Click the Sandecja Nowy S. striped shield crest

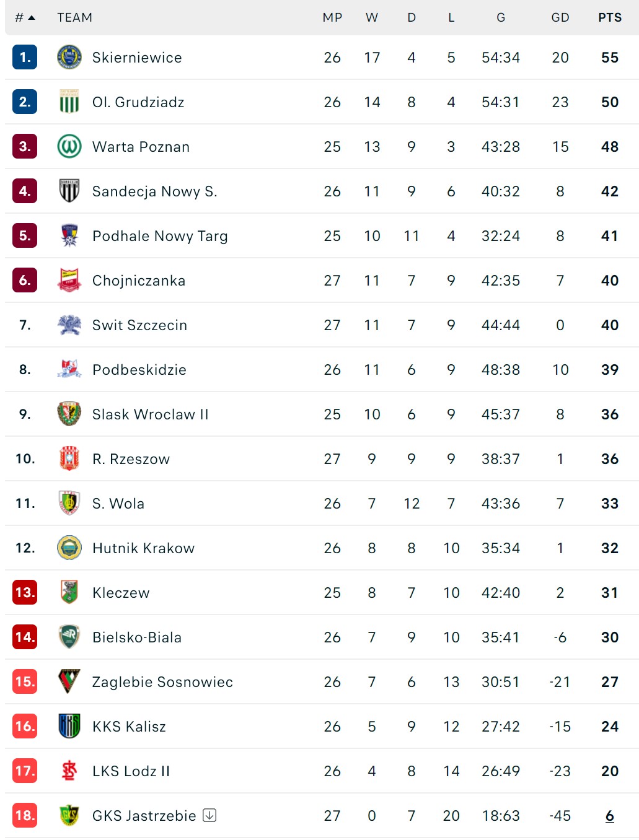69,191
